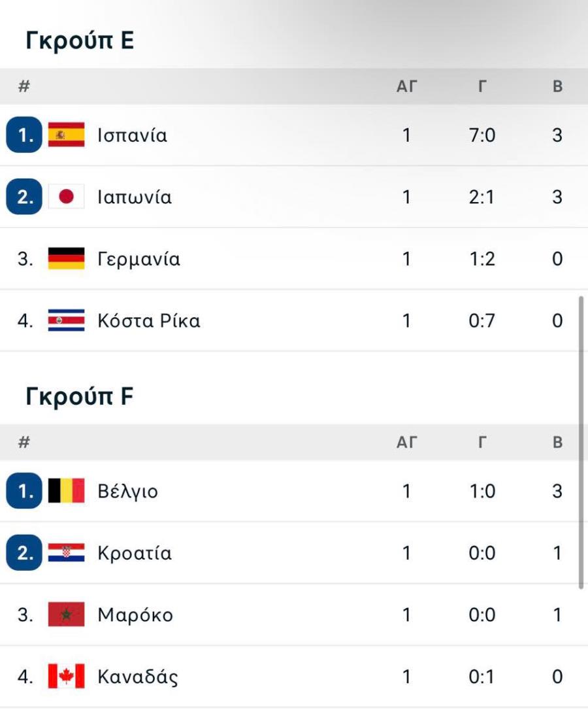Click the Morocco flag icon
588x710 pixels.
click(x=66, y=615)
